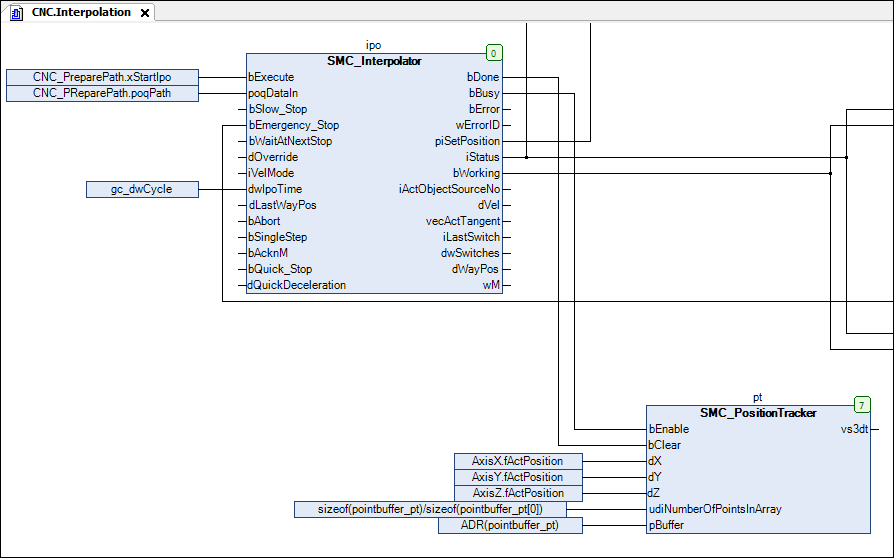Click the piSetPosition output pin
This screenshot has height=558, width=894.
pyautogui.click(x=466, y=141)
